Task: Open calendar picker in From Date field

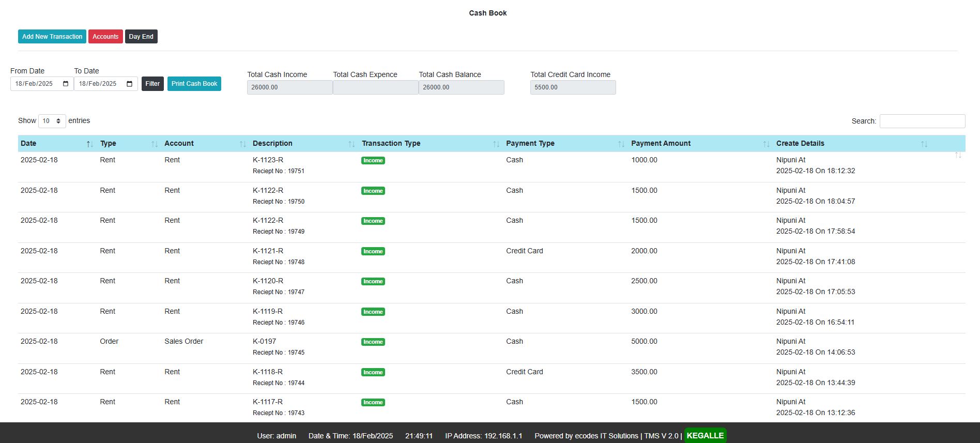Action: [x=66, y=84]
